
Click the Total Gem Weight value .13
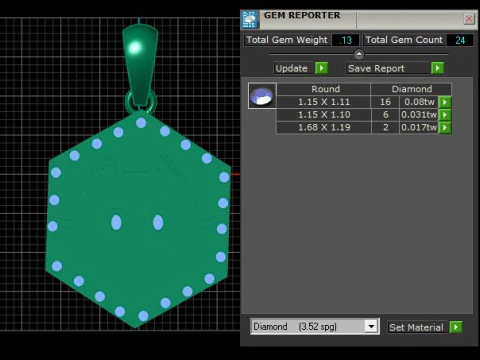tap(346, 40)
